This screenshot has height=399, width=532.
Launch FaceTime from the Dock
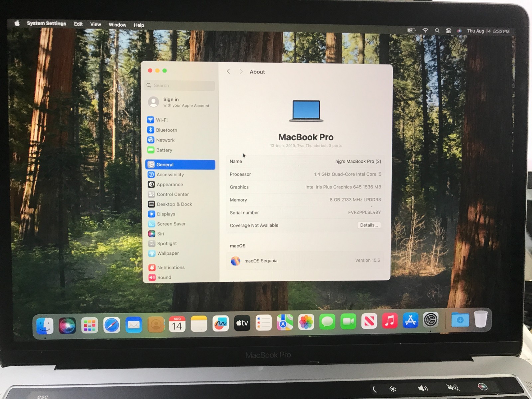348,322
